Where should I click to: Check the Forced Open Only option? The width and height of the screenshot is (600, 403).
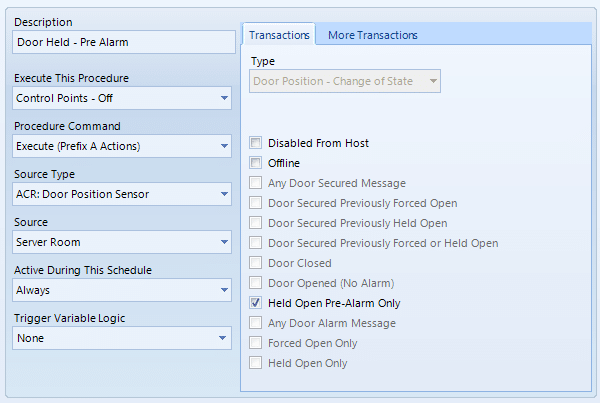coord(256,343)
